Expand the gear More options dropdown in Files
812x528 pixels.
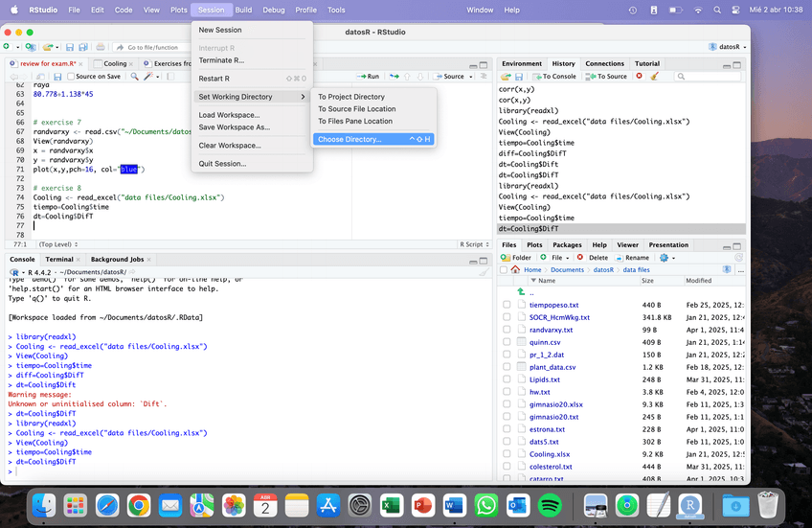(667, 257)
